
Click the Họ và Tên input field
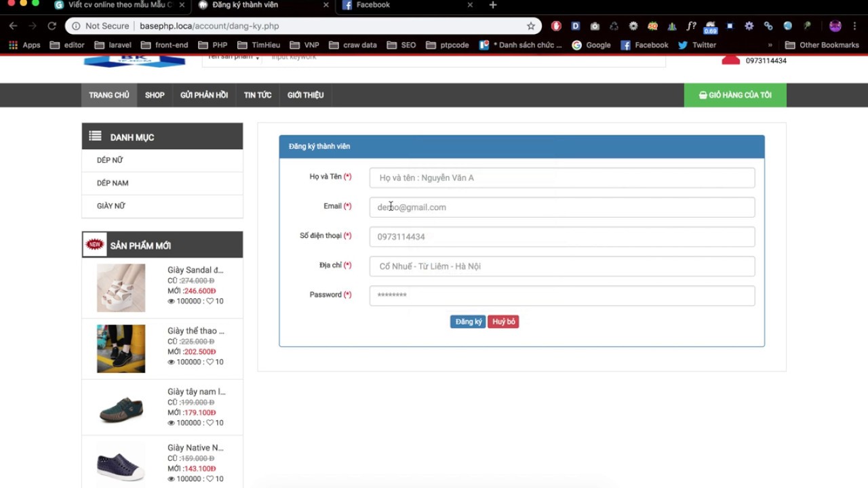[562, 178]
